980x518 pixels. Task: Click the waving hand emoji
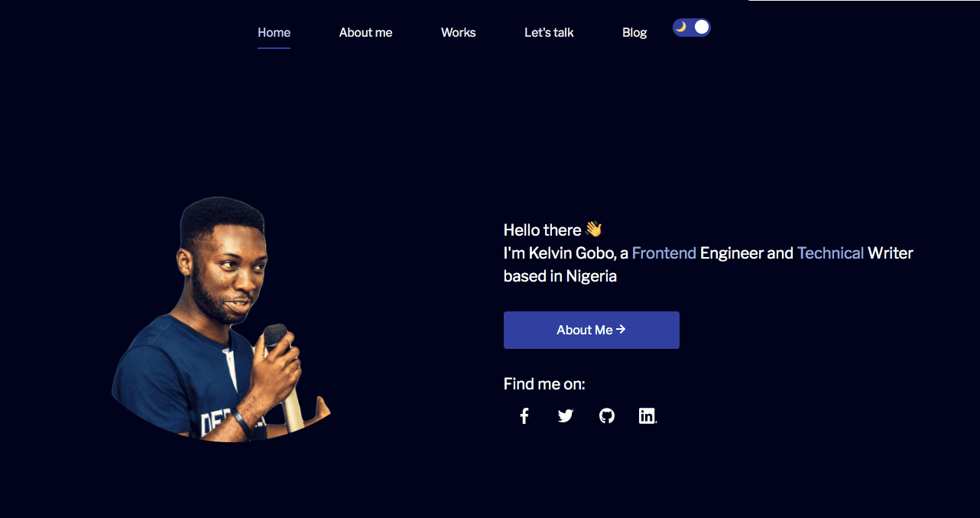coord(594,229)
